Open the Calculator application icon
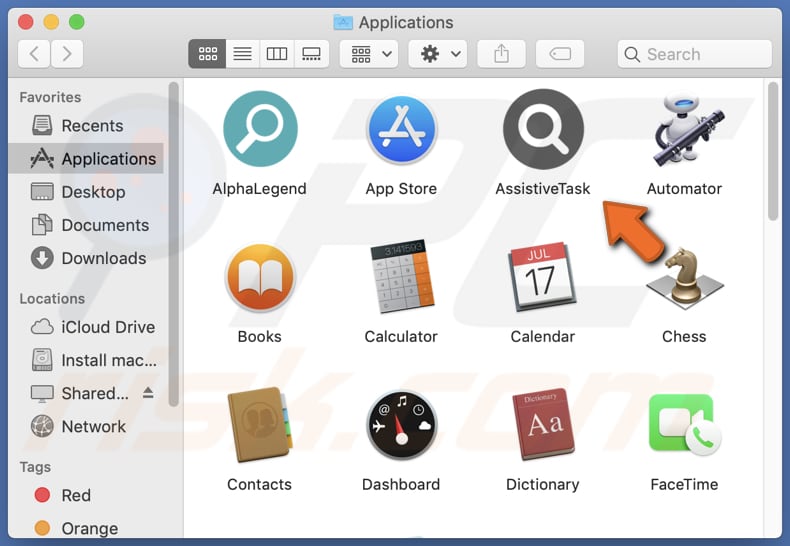The width and height of the screenshot is (790, 546). point(402,277)
